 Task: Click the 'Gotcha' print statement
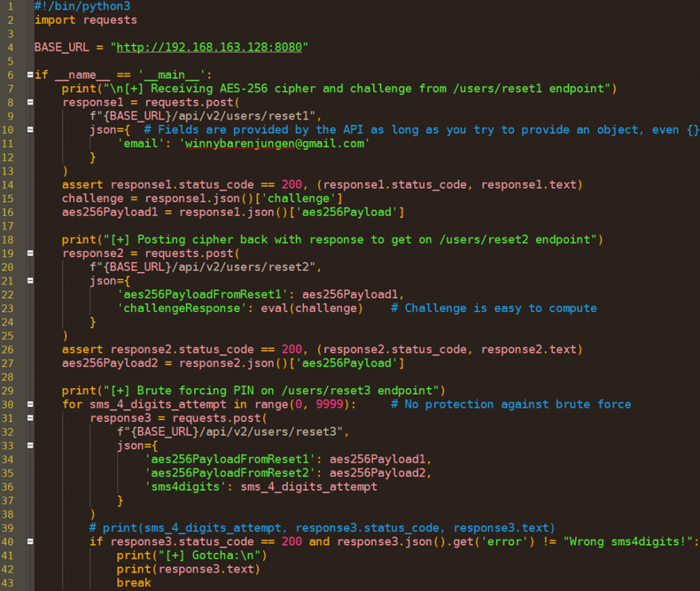(192, 555)
